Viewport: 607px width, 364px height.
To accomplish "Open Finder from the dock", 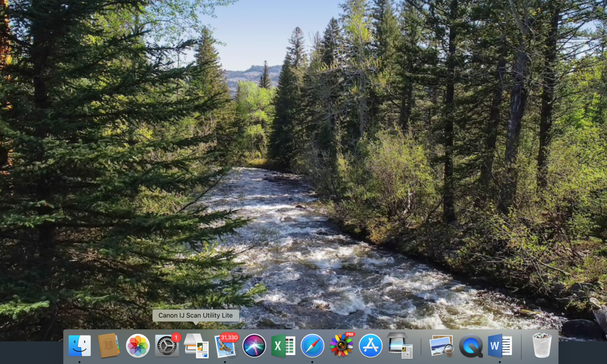I will point(80,345).
